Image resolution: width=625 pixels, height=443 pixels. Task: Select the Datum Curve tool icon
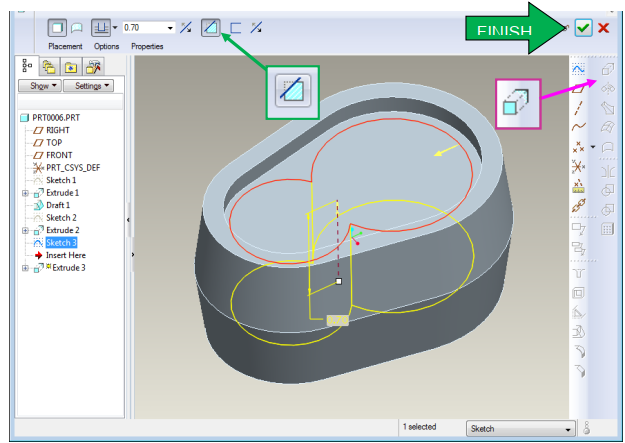coord(578,127)
